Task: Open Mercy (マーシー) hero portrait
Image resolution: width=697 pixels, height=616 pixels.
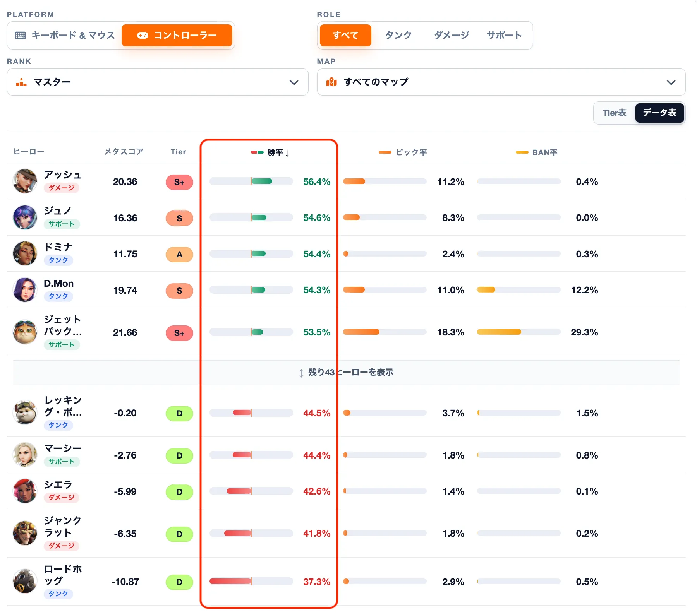Action: pyautogui.click(x=25, y=455)
